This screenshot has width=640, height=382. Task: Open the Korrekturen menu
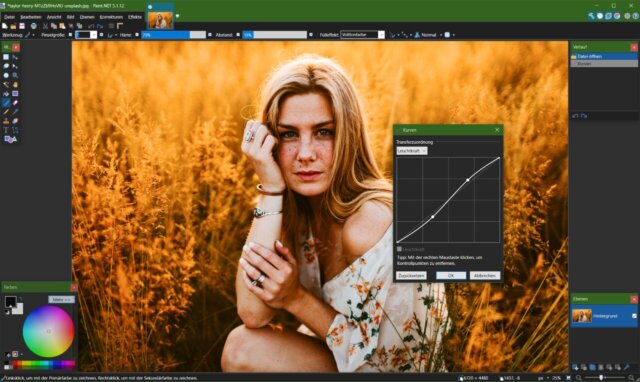point(111,17)
